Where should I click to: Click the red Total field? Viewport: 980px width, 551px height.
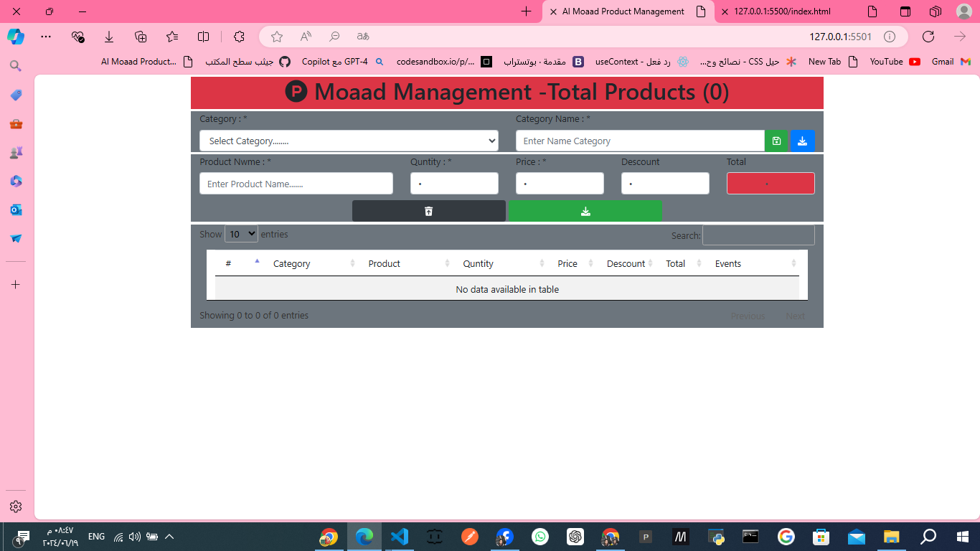click(771, 184)
